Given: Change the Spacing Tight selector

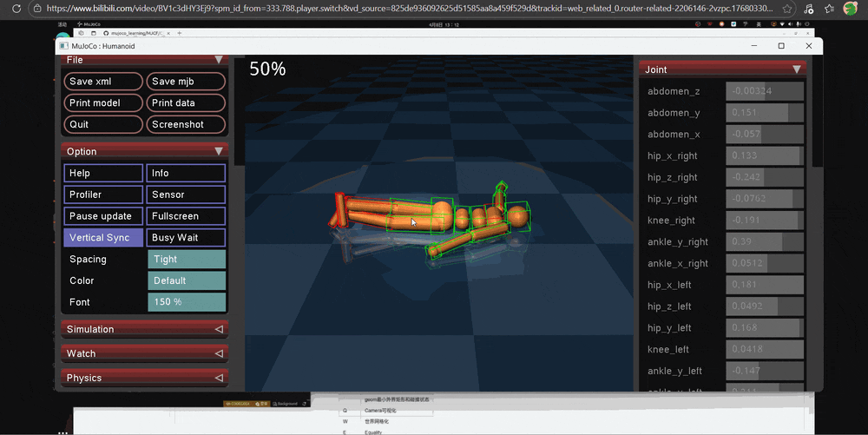Looking at the screenshot, I should pyautogui.click(x=187, y=259).
